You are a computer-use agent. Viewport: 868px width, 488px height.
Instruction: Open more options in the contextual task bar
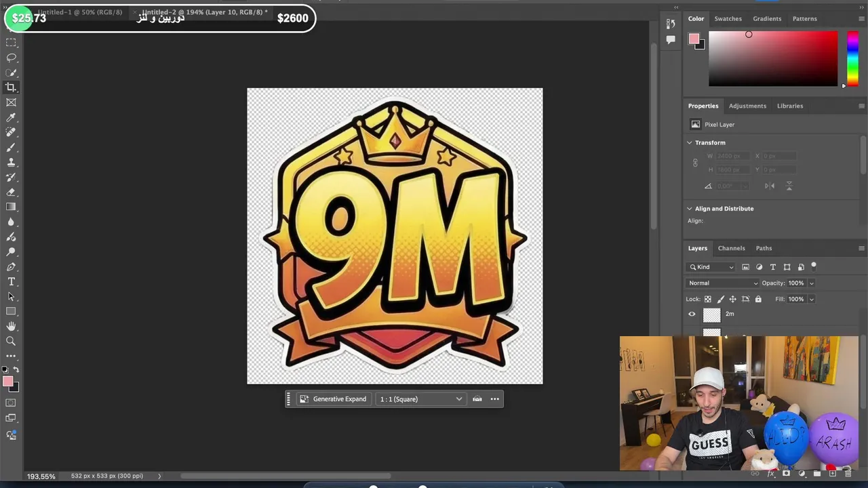pos(495,399)
